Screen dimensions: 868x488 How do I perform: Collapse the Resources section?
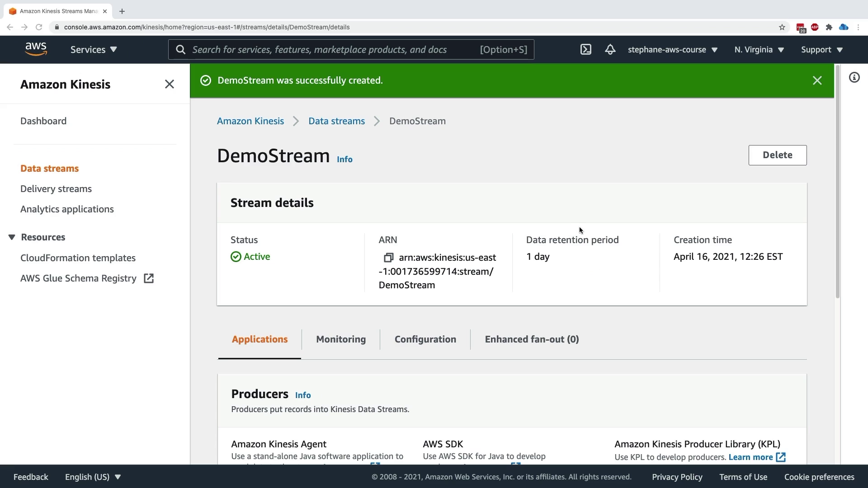pyautogui.click(x=12, y=237)
